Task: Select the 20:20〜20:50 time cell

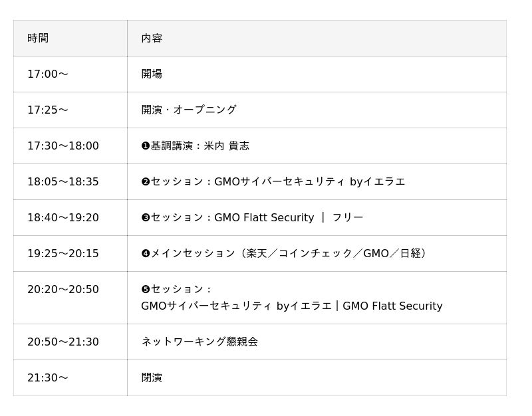Action: point(70,298)
